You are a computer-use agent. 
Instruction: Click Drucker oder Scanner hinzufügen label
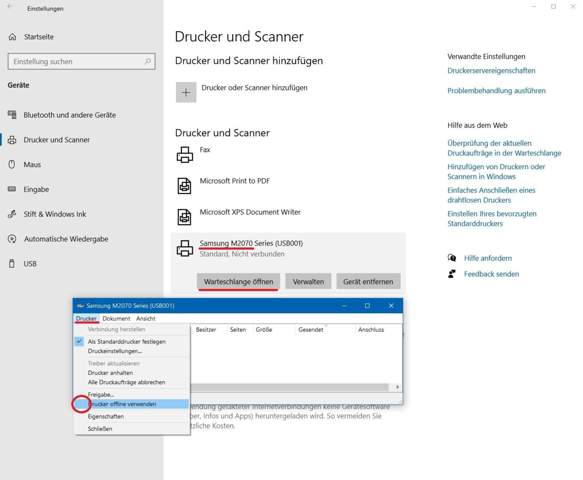coord(254,88)
